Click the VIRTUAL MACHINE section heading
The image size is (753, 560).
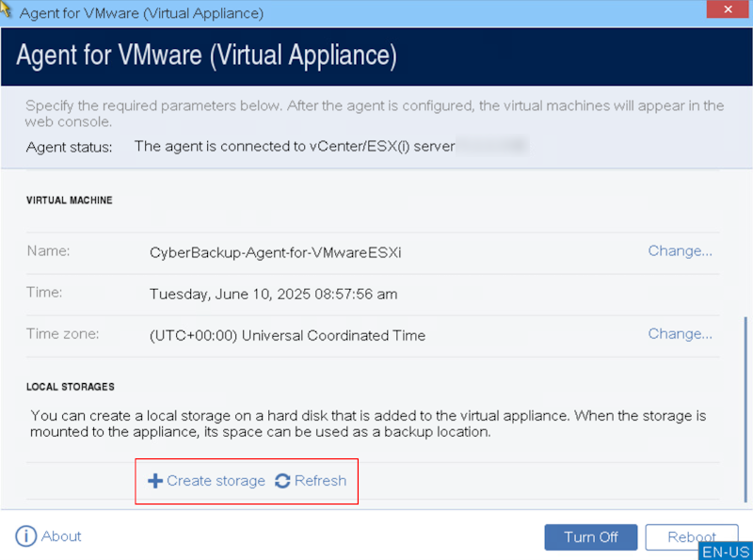pyautogui.click(x=69, y=200)
